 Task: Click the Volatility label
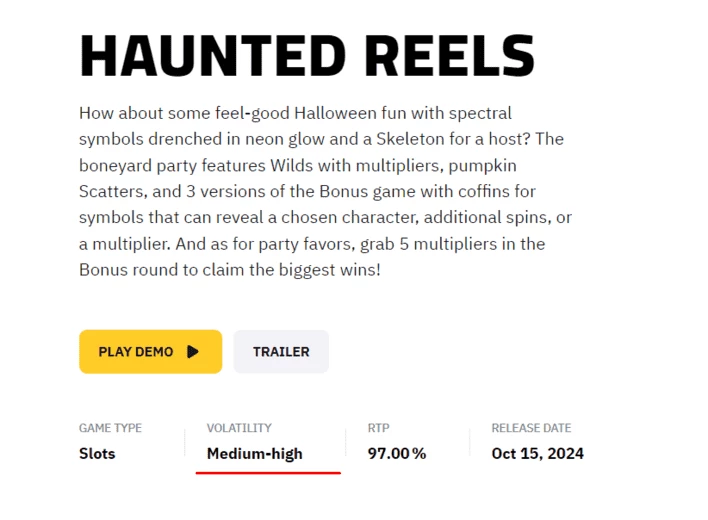click(x=239, y=428)
